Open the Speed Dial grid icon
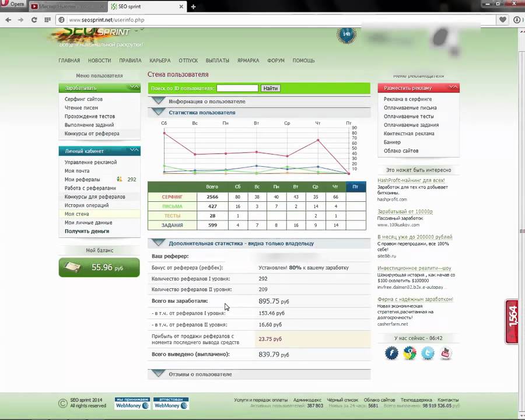The width and height of the screenshot is (525, 420). (48, 20)
